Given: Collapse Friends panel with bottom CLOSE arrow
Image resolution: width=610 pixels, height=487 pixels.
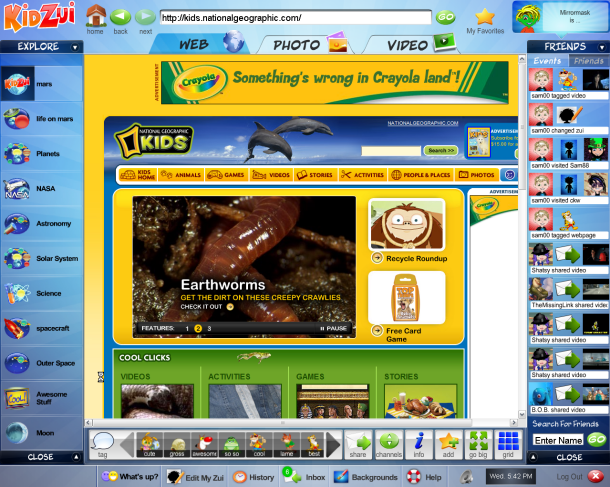Looking at the screenshot, I should (x=533, y=457).
